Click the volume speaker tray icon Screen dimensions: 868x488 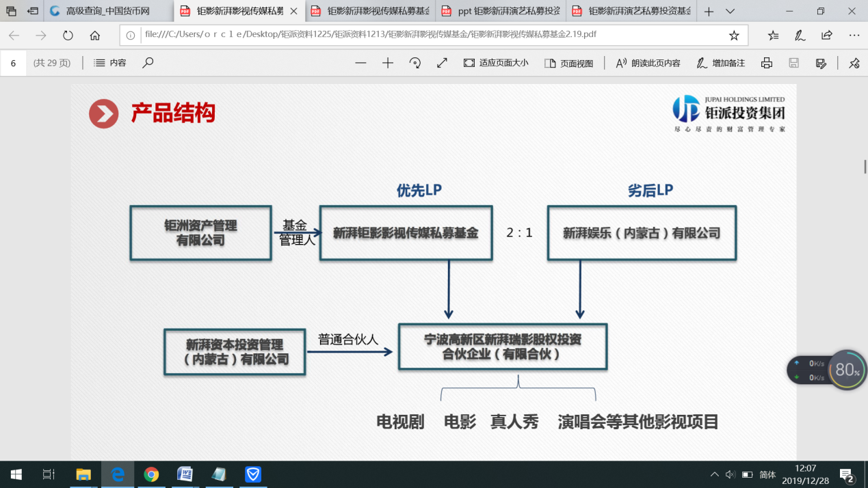731,474
